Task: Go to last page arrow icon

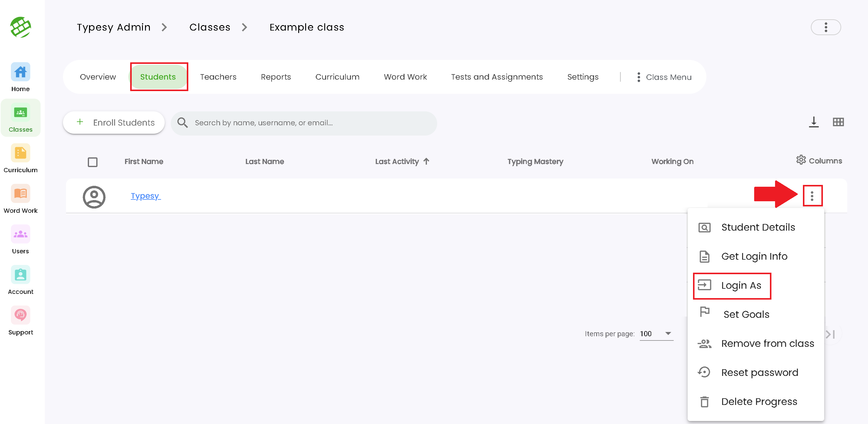Action: tap(830, 334)
